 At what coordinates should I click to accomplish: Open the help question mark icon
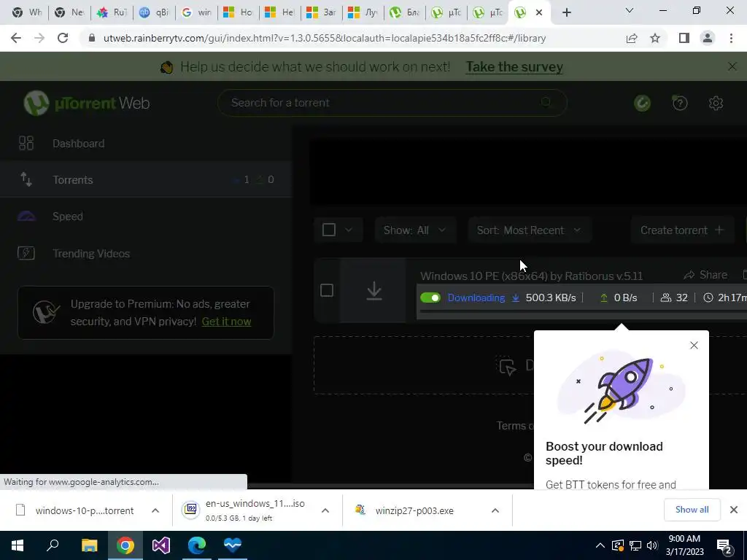coord(680,103)
